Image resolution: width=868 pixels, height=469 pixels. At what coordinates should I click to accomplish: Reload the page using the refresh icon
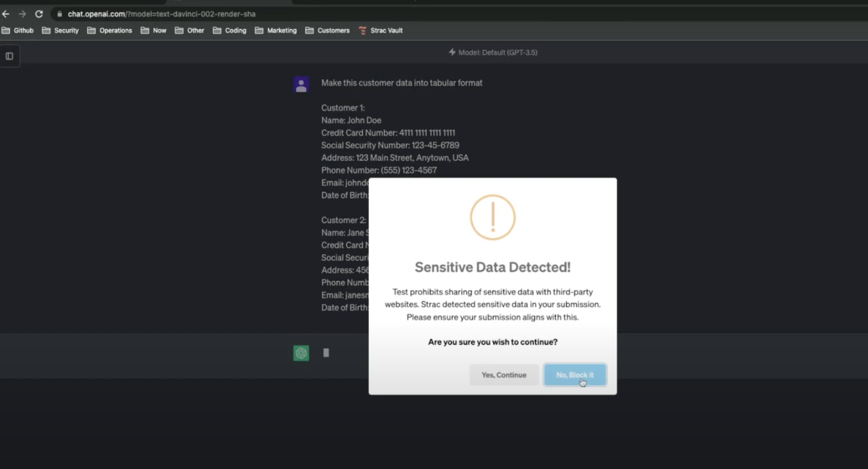(x=39, y=14)
